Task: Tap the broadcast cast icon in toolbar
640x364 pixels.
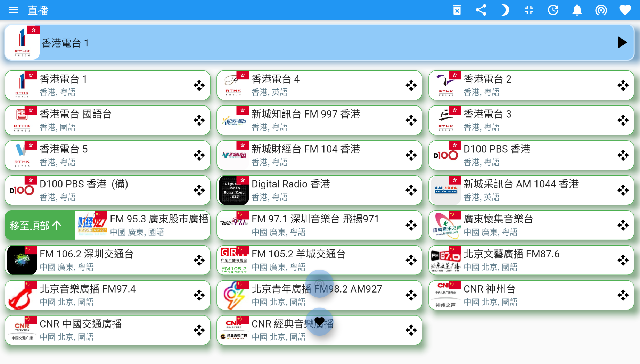Action: (x=601, y=10)
